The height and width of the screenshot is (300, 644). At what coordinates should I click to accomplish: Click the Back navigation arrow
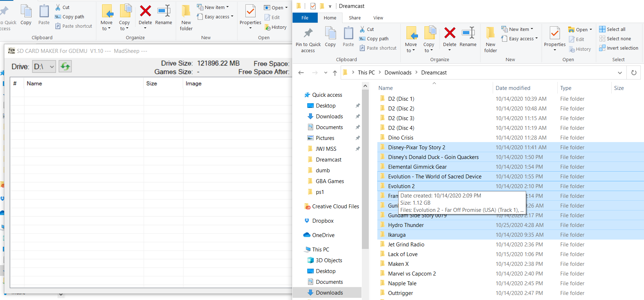point(301,73)
